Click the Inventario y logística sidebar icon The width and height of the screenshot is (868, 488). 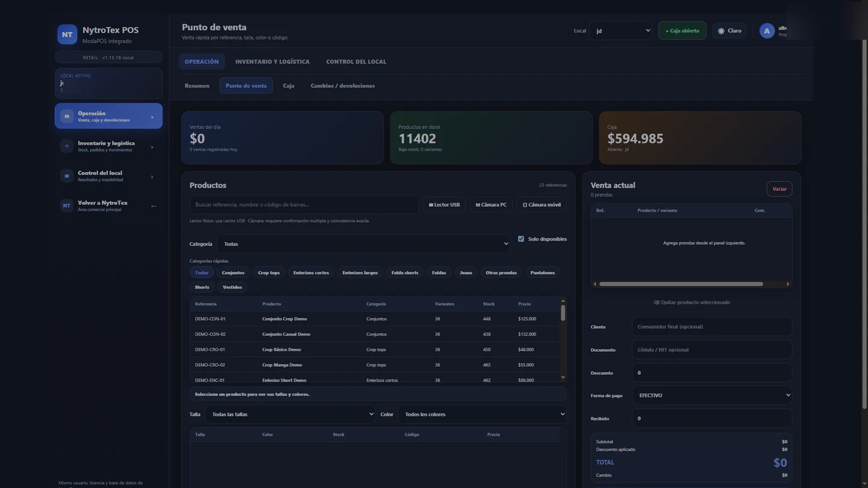67,146
